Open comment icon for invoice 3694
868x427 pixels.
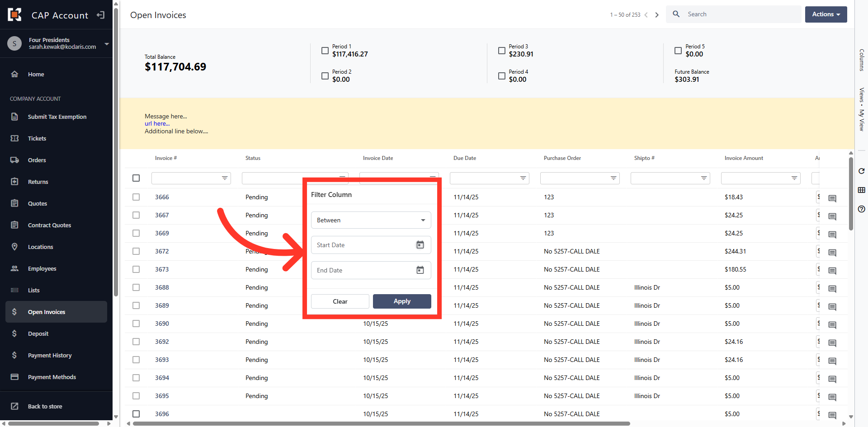click(832, 379)
